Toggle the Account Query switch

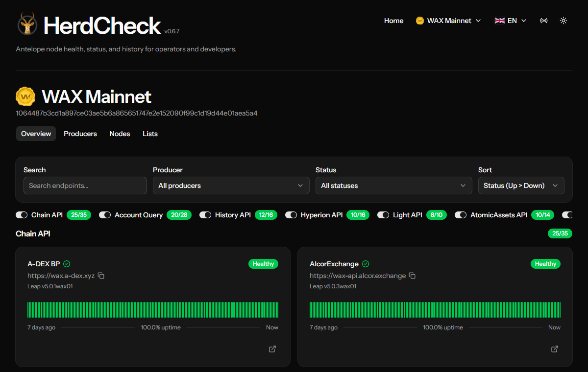[x=105, y=215]
